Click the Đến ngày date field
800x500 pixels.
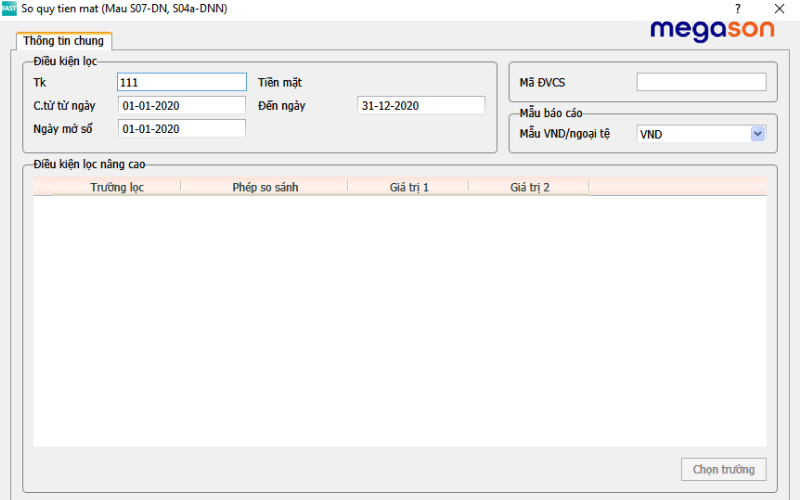420,105
